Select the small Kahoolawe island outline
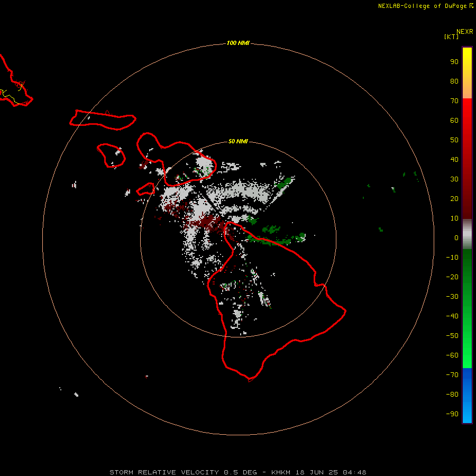The height and width of the screenshot is (476, 476). click(146, 189)
